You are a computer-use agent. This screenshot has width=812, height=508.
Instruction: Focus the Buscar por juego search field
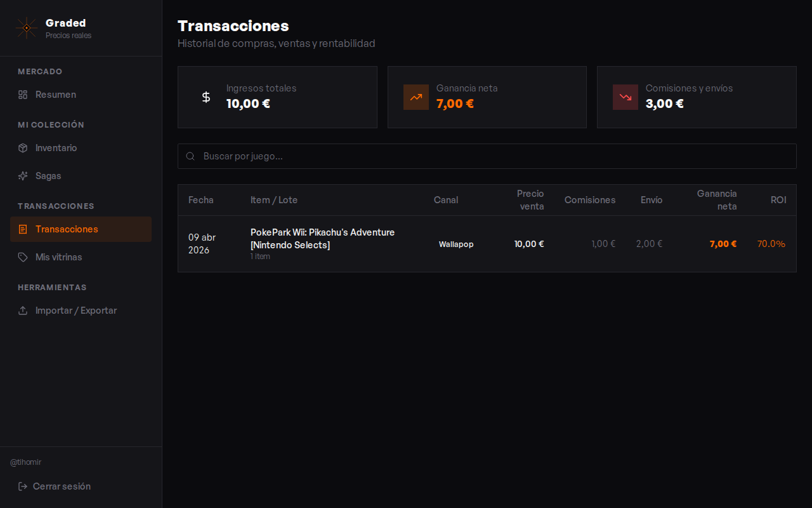(495, 156)
